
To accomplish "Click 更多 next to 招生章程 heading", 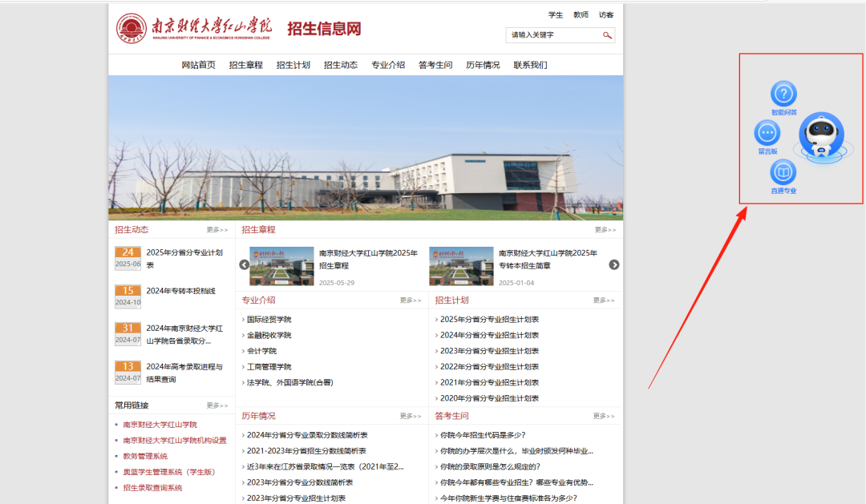I will click(x=605, y=230).
